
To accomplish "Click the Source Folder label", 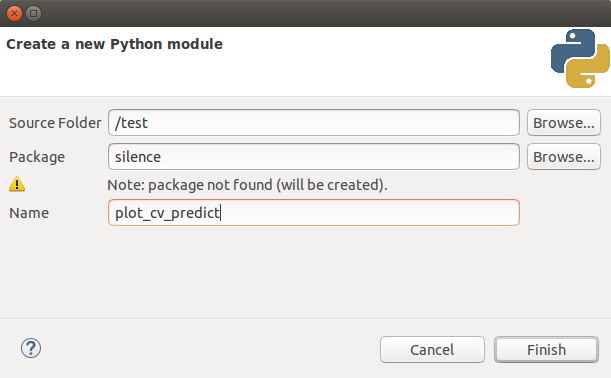I will coord(55,123).
